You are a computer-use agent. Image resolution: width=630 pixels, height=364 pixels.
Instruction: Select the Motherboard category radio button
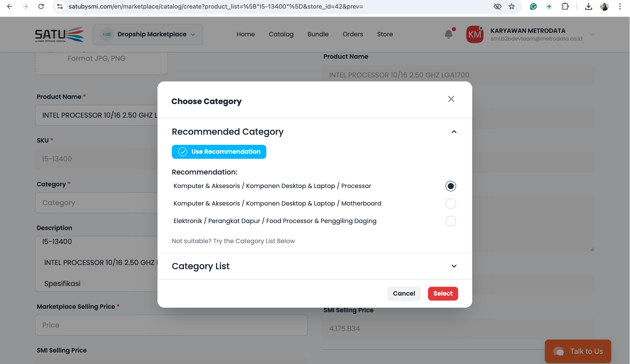451,204
